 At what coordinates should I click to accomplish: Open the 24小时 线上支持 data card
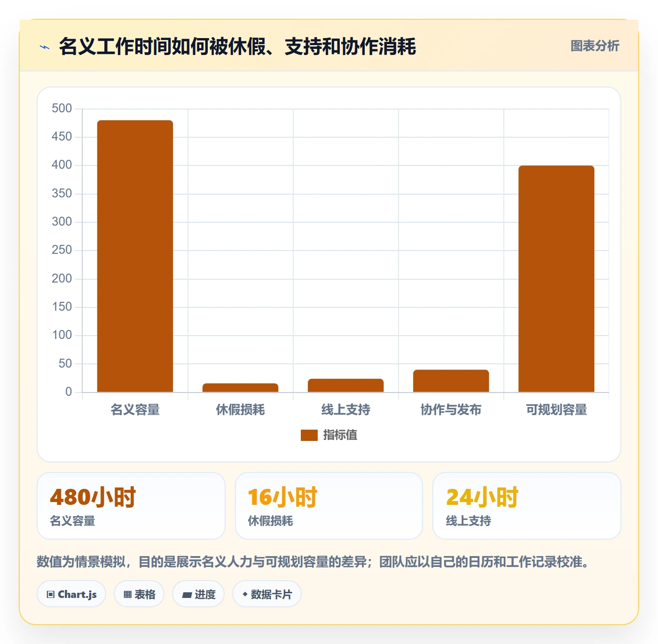point(527,506)
